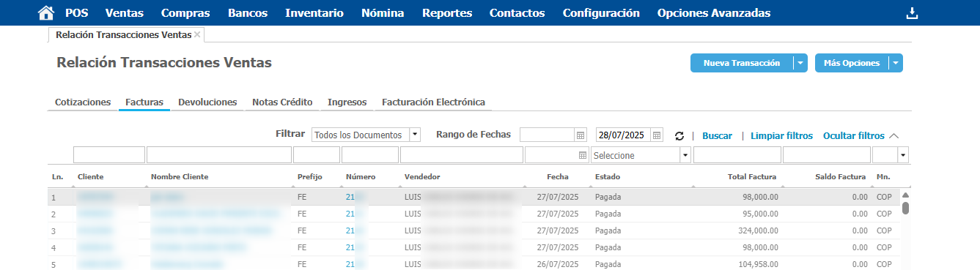Open the Inventario menu
The height and width of the screenshot is (270, 980).
point(314,12)
